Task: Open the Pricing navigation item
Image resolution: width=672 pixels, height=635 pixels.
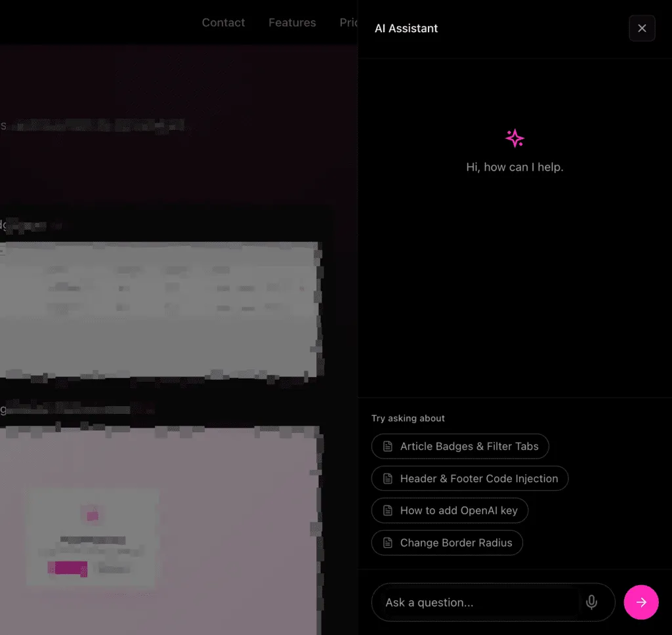Action: [348, 22]
